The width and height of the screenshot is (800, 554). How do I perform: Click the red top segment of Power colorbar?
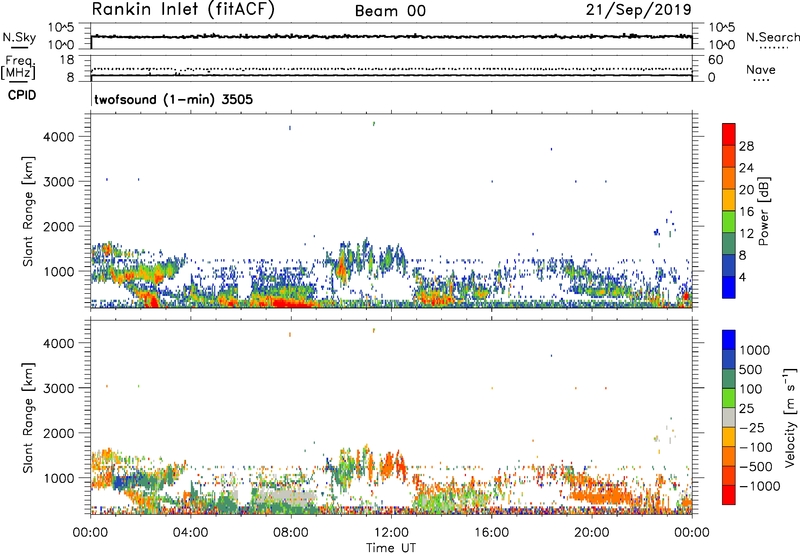coord(729,134)
